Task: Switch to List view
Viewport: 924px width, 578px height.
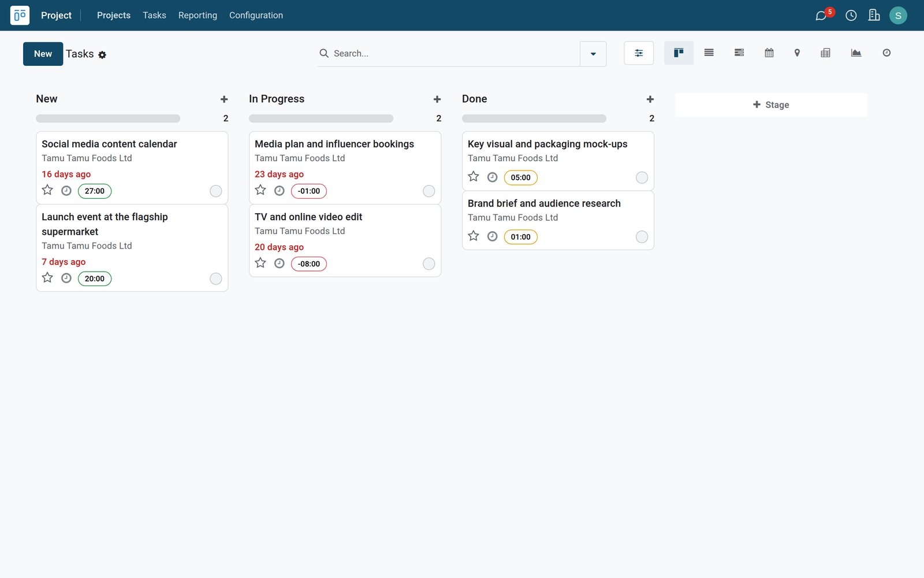Action: click(709, 53)
